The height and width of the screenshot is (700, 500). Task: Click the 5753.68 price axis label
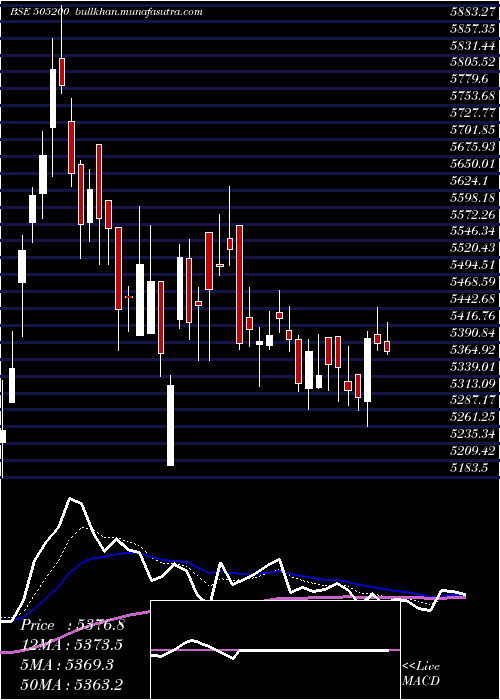click(x=473, y=96)
